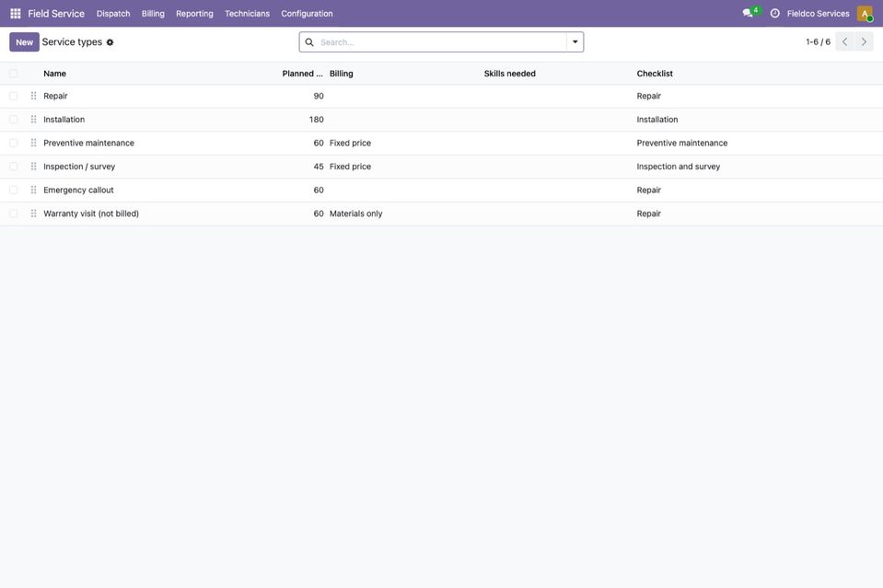Viewport: 883px width, 588px height.
Task: Sort by the Skills needed column header
Action: (510, 74)
